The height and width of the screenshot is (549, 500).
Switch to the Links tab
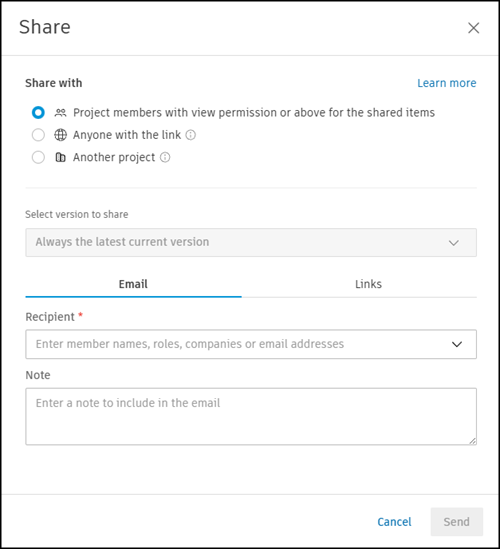point(368,284)
